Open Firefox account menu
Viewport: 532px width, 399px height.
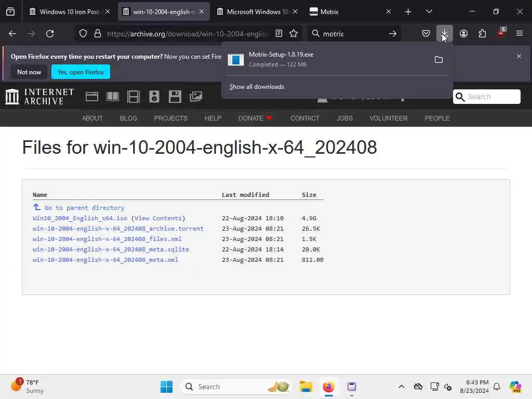pyautogui.click(x=463, y=34)
